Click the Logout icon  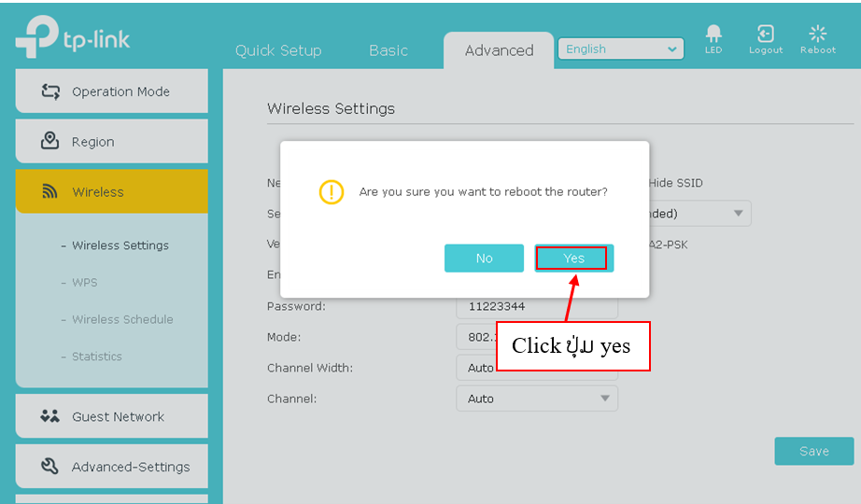click(765, 38)
